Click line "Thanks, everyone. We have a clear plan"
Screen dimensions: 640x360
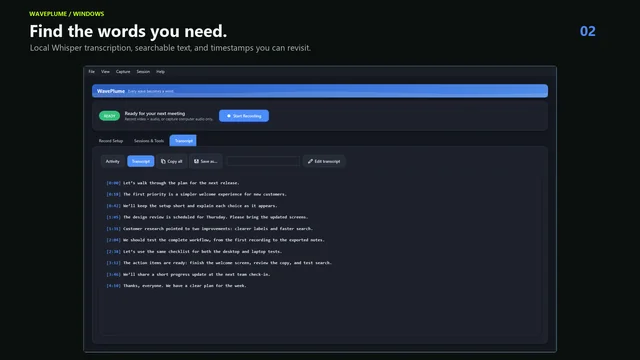coord(184,286)
